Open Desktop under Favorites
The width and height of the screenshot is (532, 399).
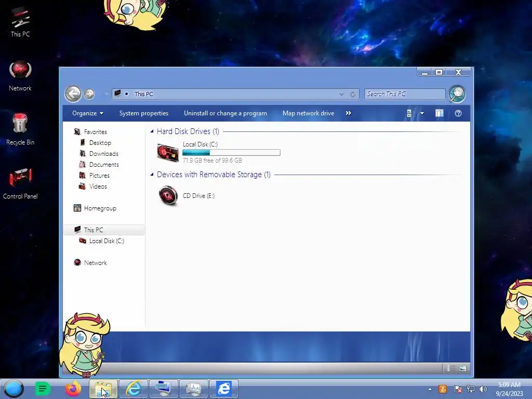100,143
